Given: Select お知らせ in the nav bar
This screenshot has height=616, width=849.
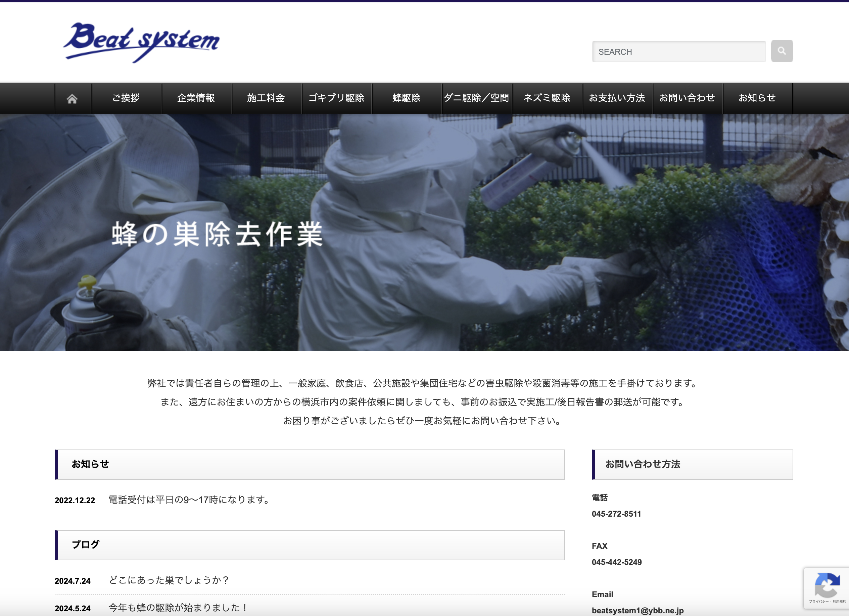Looking at the screenshot, I should 757,98.
